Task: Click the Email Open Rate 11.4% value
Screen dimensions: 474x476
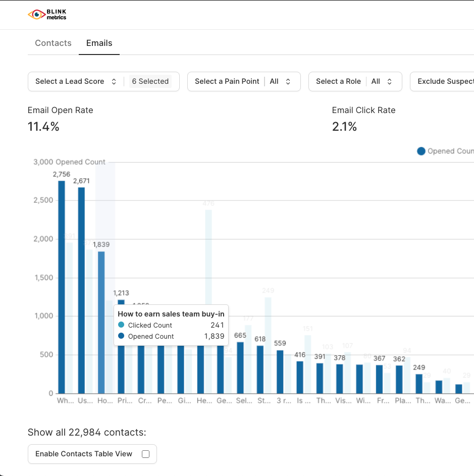Action: pos(43,127)
